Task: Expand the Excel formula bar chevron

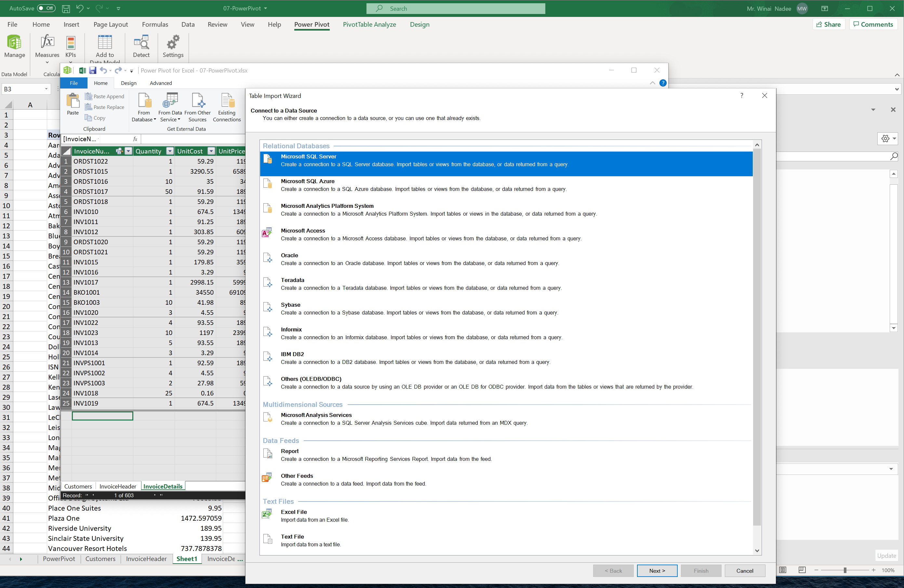Action: click(897, 89)
